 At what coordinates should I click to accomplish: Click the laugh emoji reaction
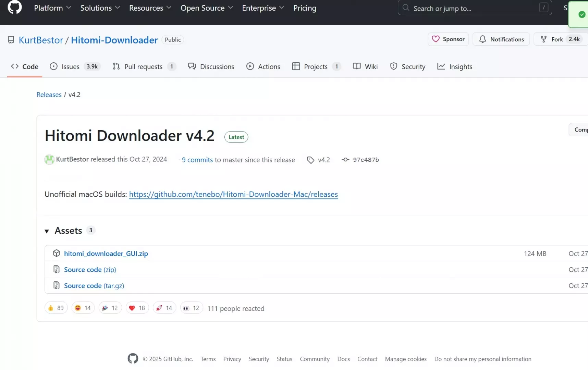tap(83, 308)
